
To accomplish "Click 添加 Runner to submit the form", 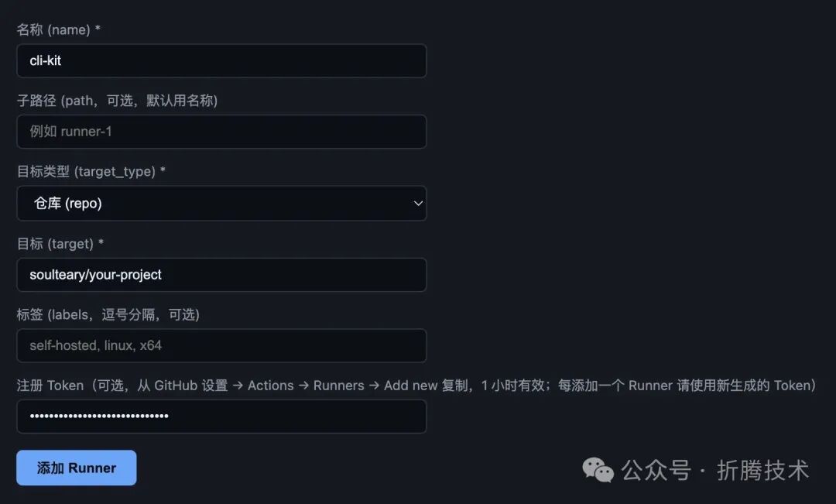I will tap(76, 468).
